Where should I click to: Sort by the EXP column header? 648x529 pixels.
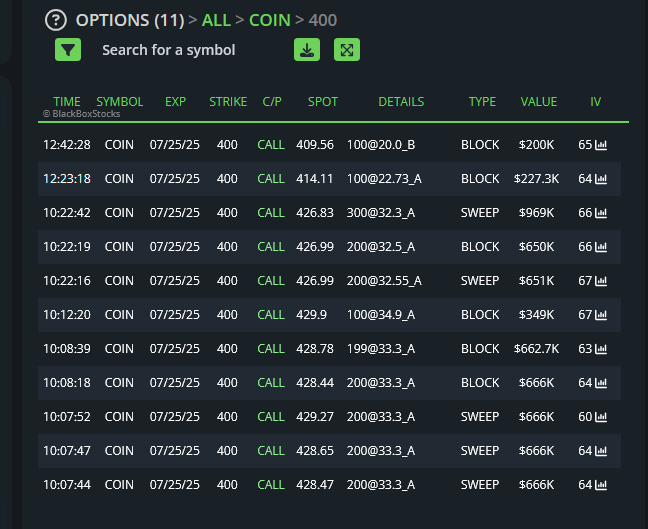tap(176, 102)
